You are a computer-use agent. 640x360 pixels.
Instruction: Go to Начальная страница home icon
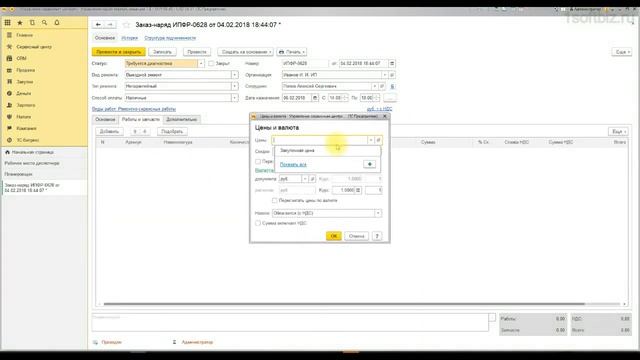click(7, 152)
